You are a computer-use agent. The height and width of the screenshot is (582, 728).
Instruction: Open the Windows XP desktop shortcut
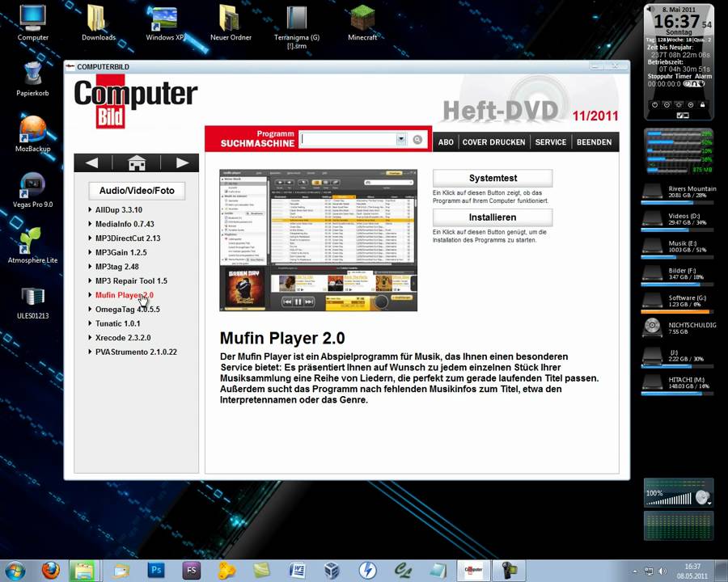pos(165,23)
